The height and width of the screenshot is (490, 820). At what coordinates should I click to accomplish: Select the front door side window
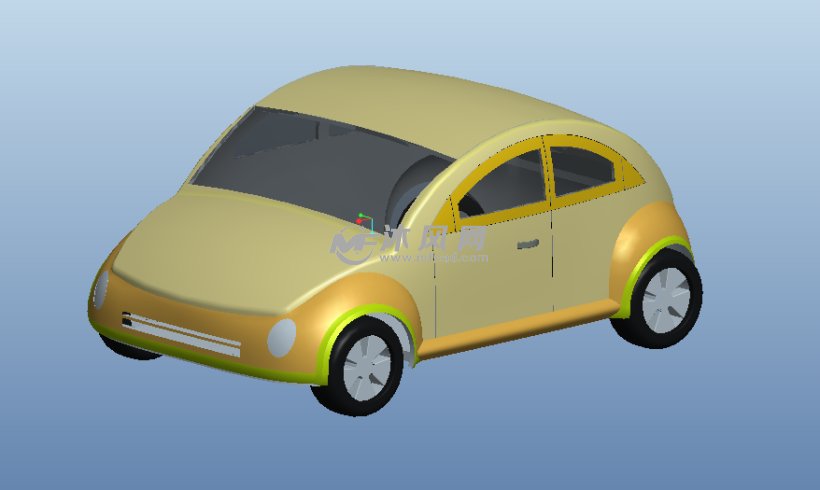click(500, 185)
